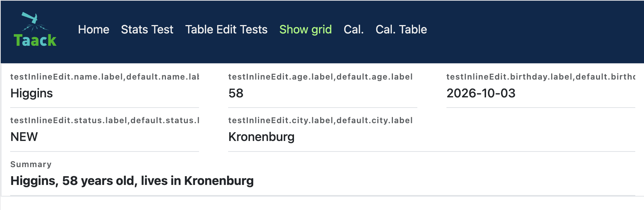Click the testInlineEdit.age label
The image size is (644, 210).
(320, 77)
